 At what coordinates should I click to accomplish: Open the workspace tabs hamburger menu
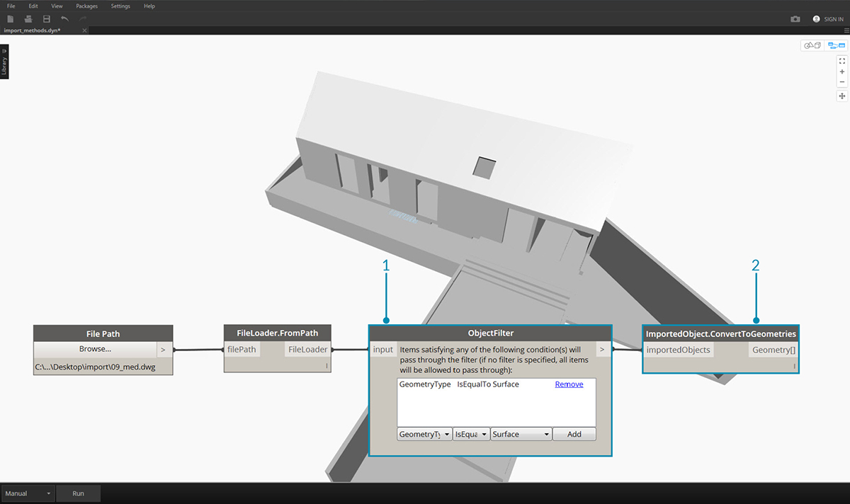coord(846,31)
